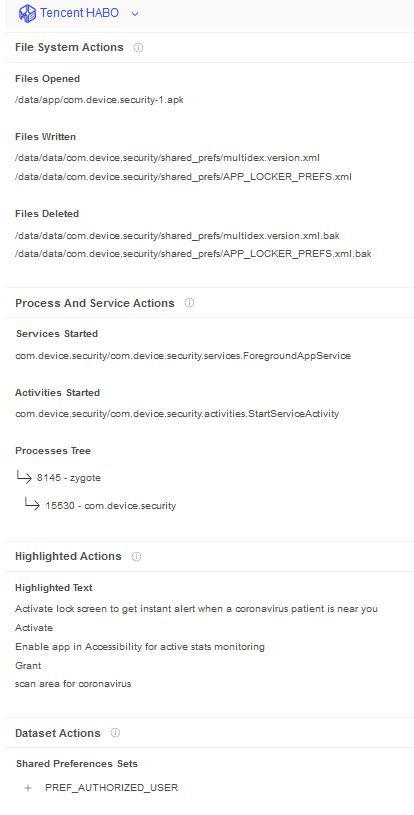414x815 pixels.
Task: Click the arrow icon before 8145 - zygote
Action: (24, 477)
